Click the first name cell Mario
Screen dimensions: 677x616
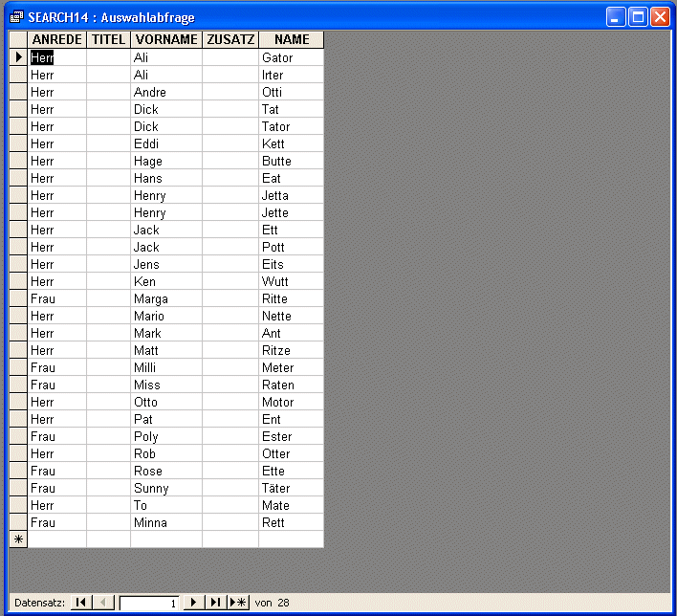pos(166,316)
